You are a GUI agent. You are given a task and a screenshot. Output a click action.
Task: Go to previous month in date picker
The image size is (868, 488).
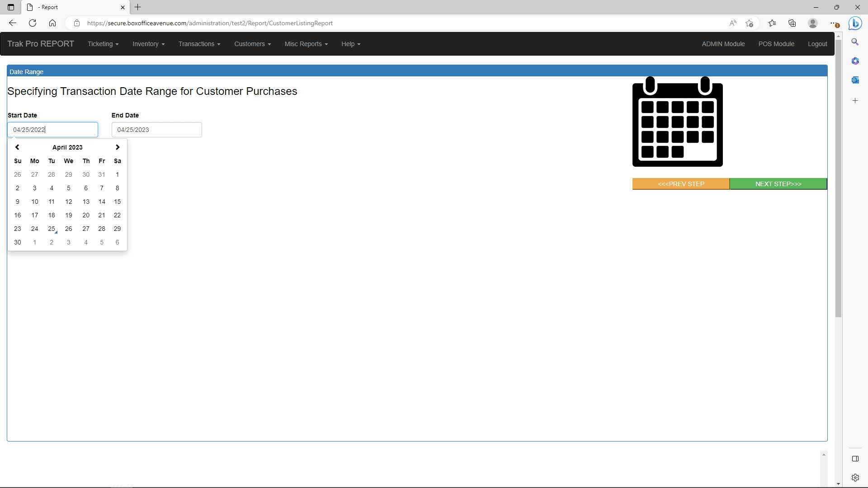tap(17, 147)
